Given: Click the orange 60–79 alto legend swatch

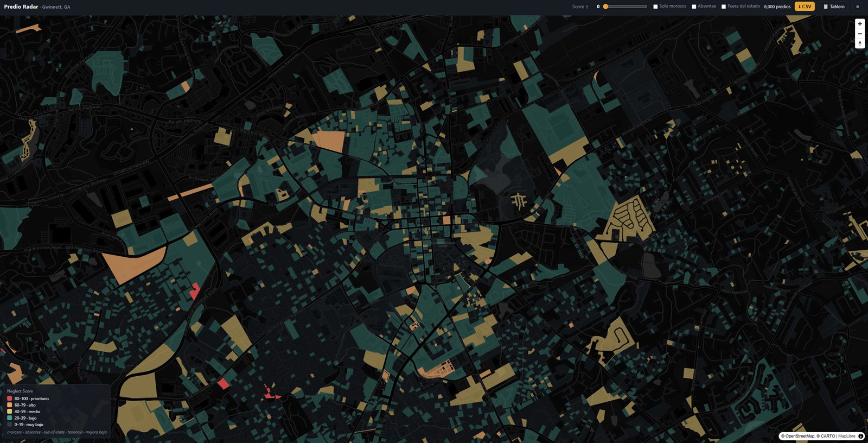Looking at the screenshot, I should tap(10, 405).
